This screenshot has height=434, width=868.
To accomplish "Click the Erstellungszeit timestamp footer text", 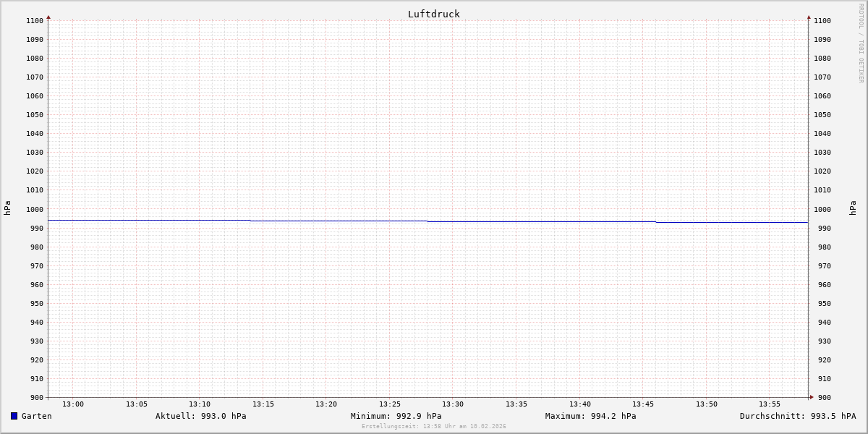I will click(433, 426).
